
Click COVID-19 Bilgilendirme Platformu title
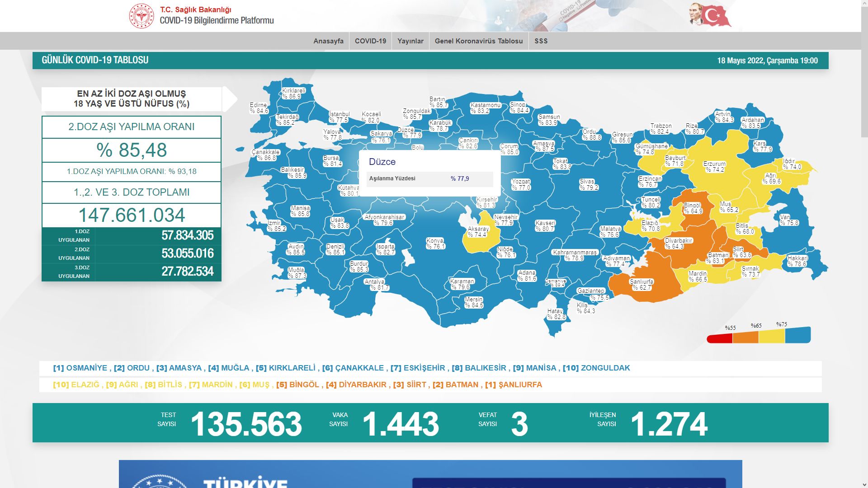click(x=217, y=20)
